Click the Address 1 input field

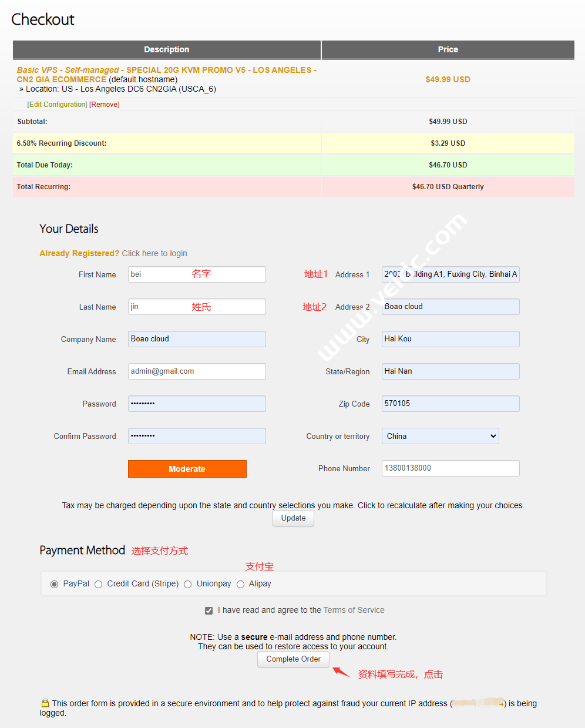(x=450, y=274)
